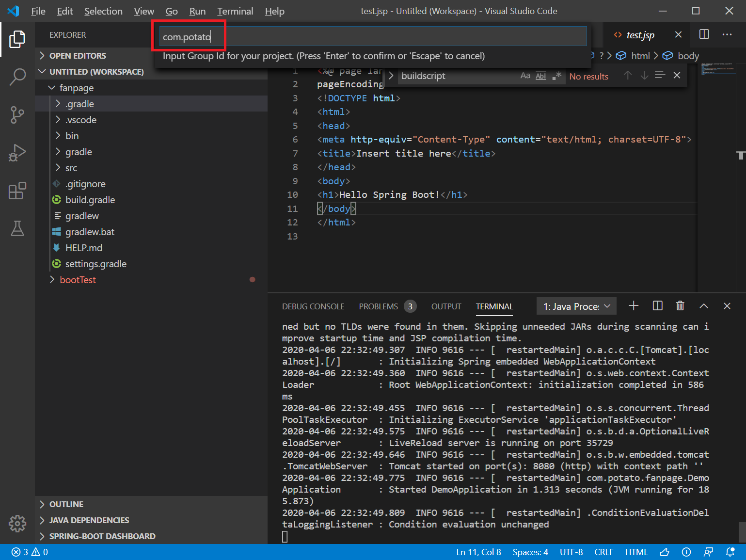Open the Help menu
This screenshot has width=746, height=560.
274,11
